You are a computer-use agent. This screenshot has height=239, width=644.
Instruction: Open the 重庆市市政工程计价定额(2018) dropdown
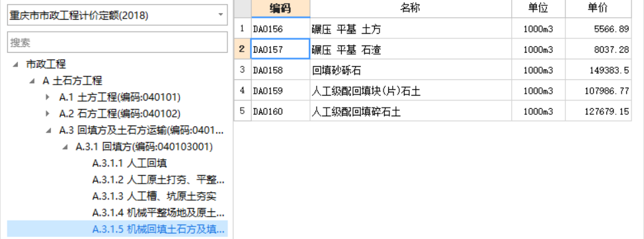coord(118,16)
